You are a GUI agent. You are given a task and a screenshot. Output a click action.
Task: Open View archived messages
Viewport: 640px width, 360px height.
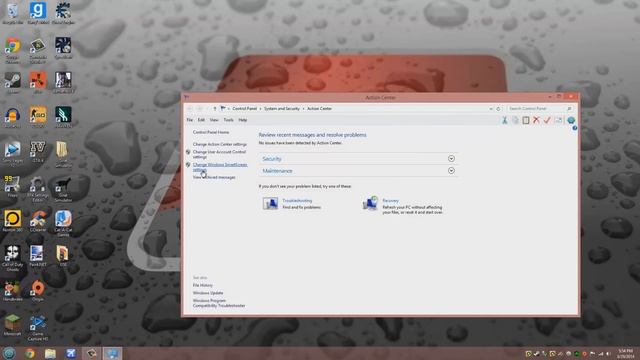214,177
